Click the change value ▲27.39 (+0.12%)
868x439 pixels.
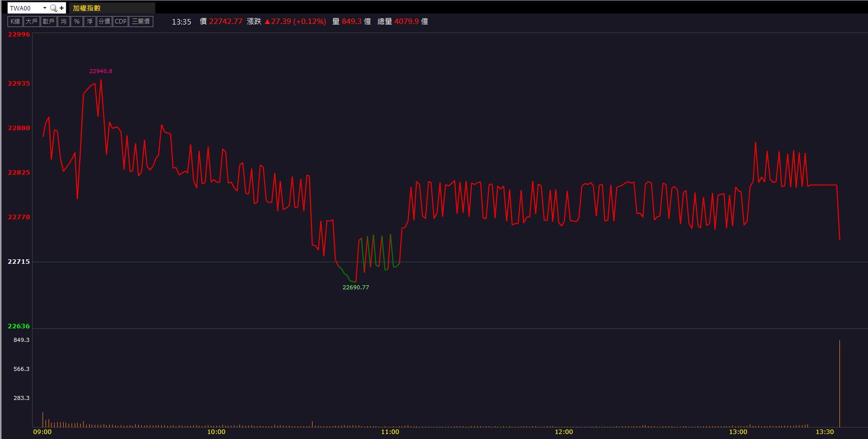coord(295,22)
